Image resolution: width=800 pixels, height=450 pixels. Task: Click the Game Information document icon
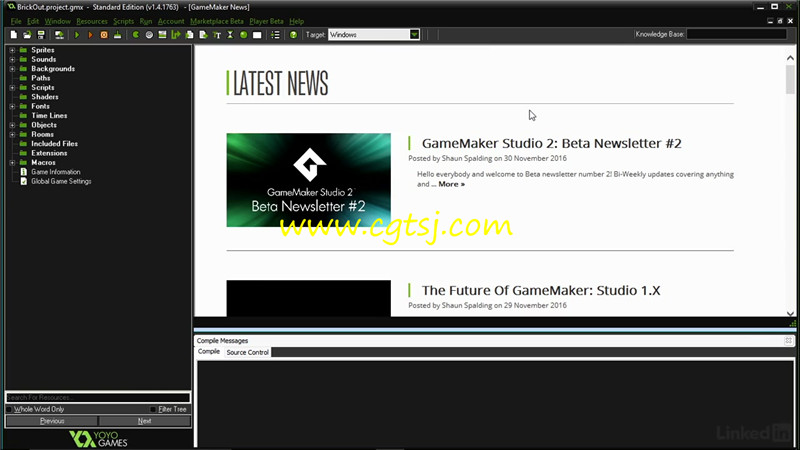tap(23, 172)
